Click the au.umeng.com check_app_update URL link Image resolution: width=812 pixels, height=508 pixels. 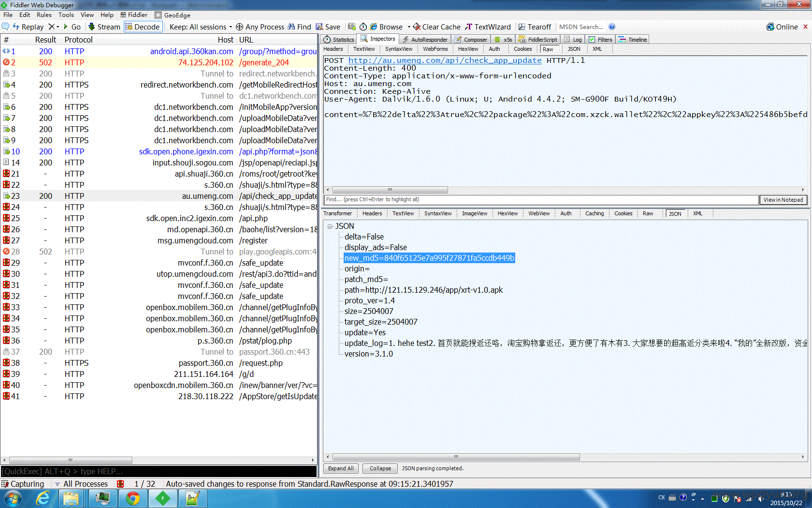[445, 60]
